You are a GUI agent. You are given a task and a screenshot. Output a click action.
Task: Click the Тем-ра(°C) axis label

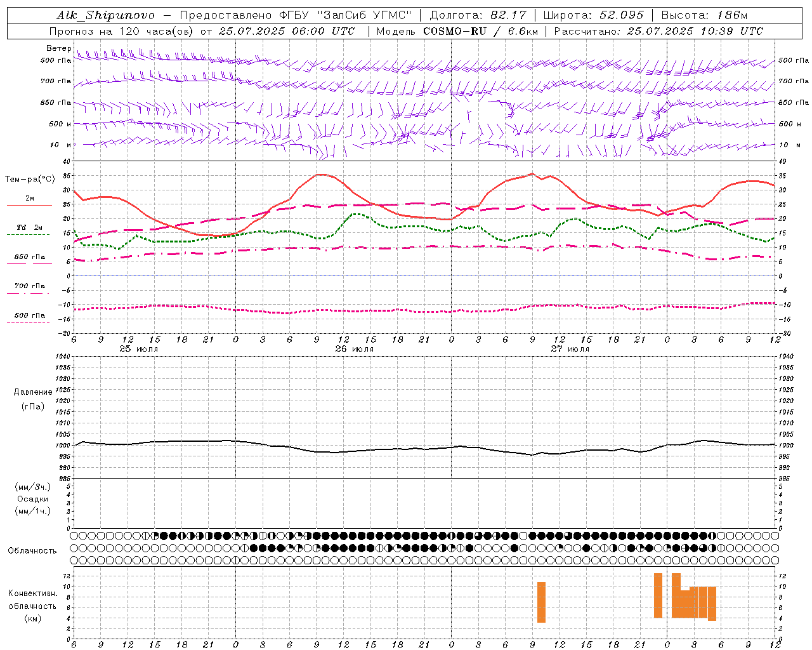tap(30, 180)
